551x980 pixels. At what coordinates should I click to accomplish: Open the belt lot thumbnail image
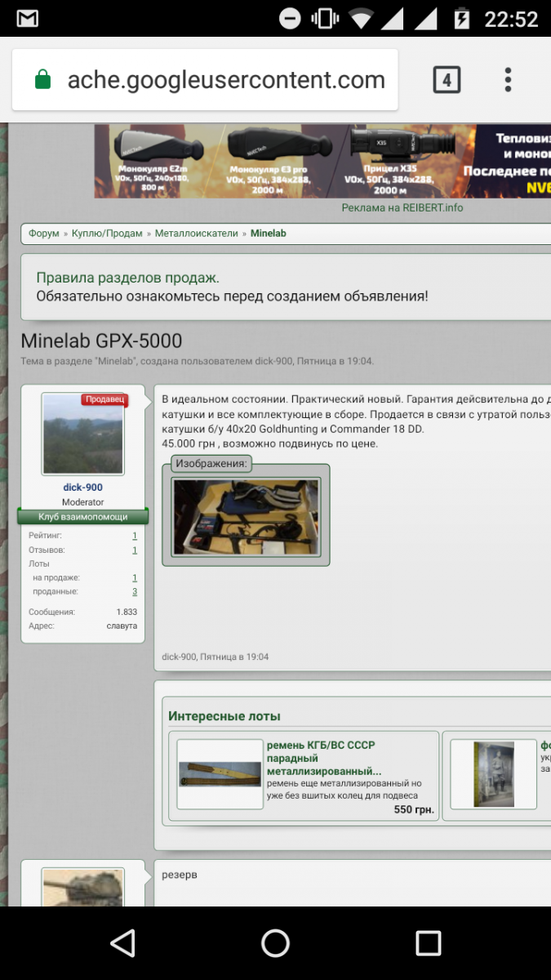pyautogui.click(x=220, y=774)
